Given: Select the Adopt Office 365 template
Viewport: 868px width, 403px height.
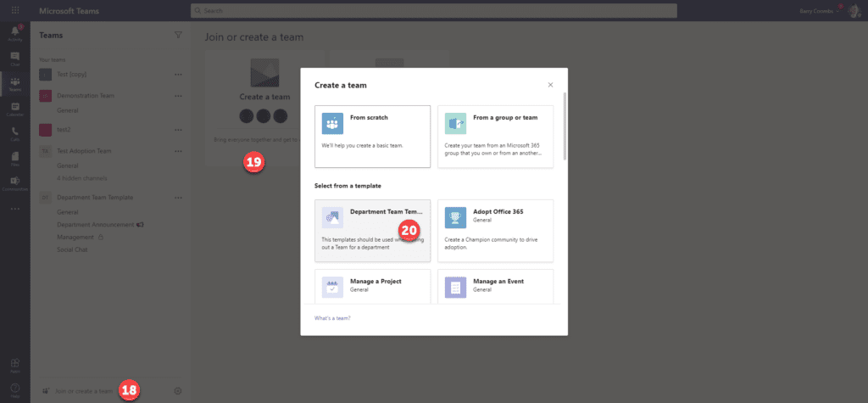Looking at the screenshot, I should 495,231.
